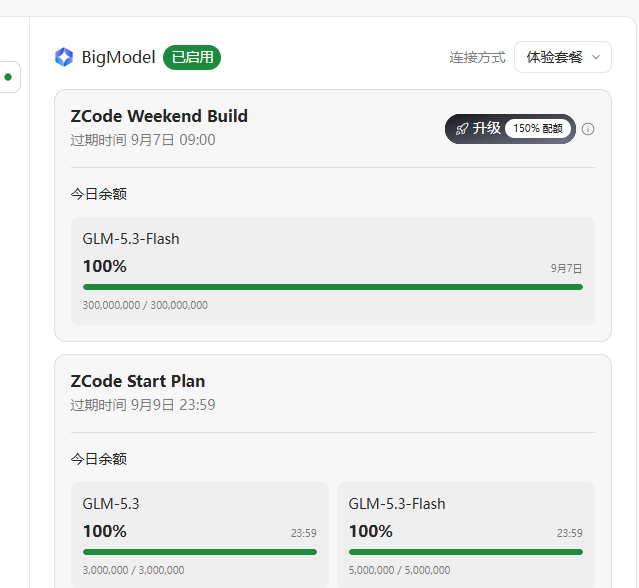
Task: Click the 300,000,000 / 300,000,000 quota text
Action: 145,305
